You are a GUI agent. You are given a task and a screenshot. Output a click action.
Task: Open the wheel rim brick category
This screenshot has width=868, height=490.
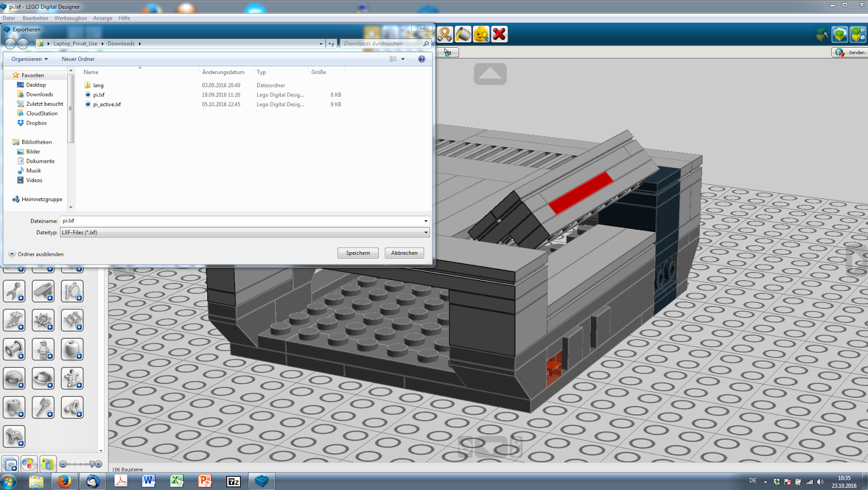pyautogui.click(x=14, y=350)
